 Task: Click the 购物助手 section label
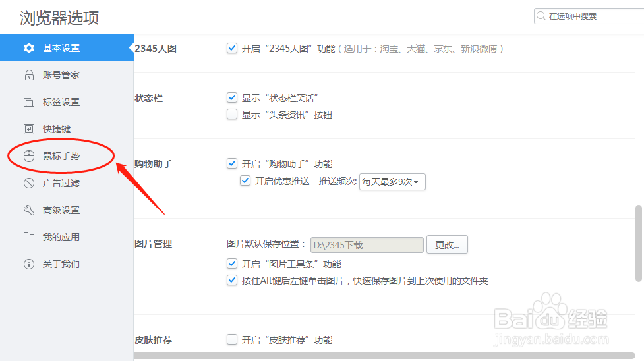(x=153, y=164)
